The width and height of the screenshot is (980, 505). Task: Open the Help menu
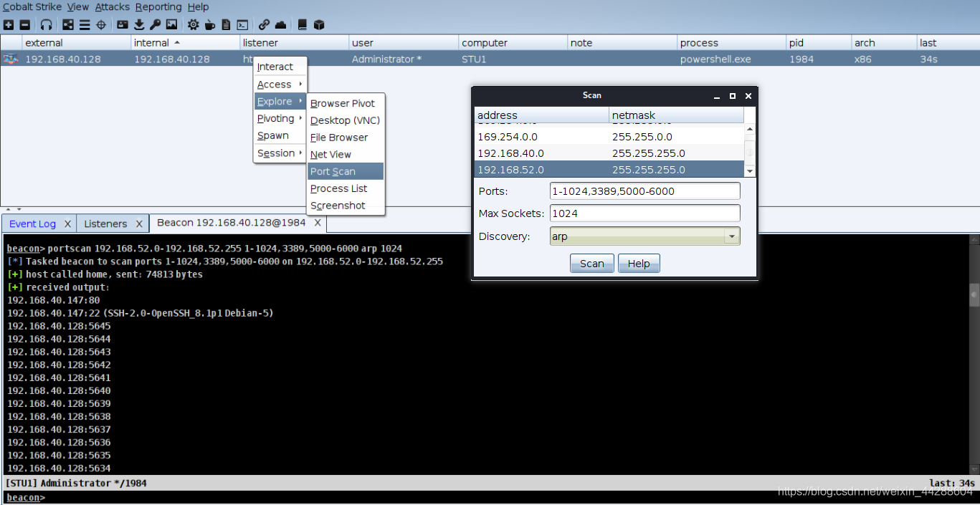pos(198,6)
